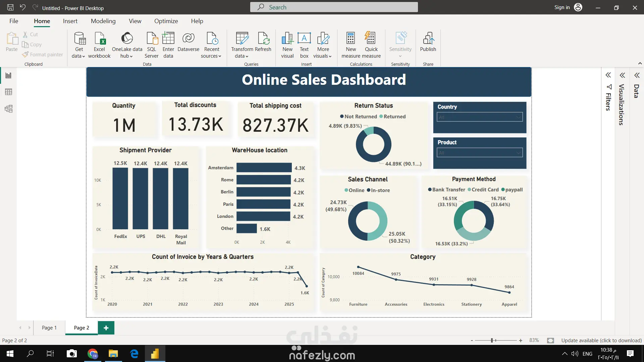Open the Modeling ribbon tab
This screenshot has width=644, height=362.
[x=103, y=21]
